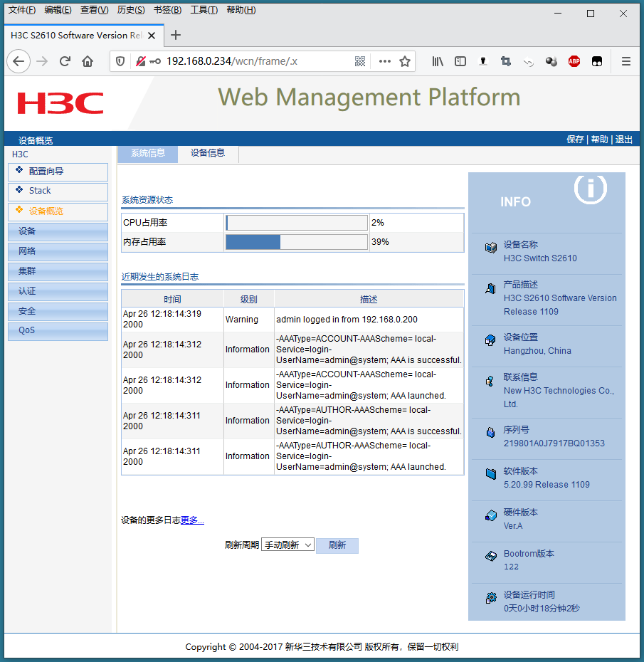The image size is (644, 662).
Task: Click the tracking protection shield icon
Action: [120, 61]
